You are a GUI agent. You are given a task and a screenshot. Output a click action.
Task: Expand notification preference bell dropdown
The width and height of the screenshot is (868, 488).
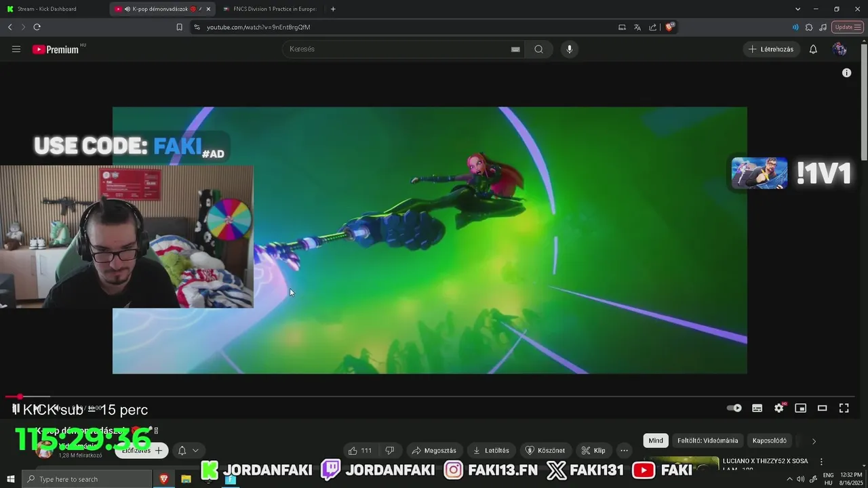[x=189, y=450]
